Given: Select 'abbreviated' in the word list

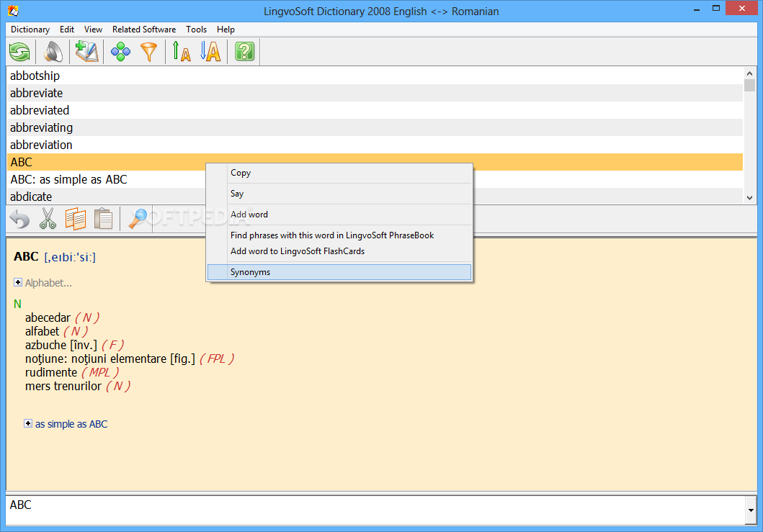Looking at the screenshot, I should click(375, 110).
